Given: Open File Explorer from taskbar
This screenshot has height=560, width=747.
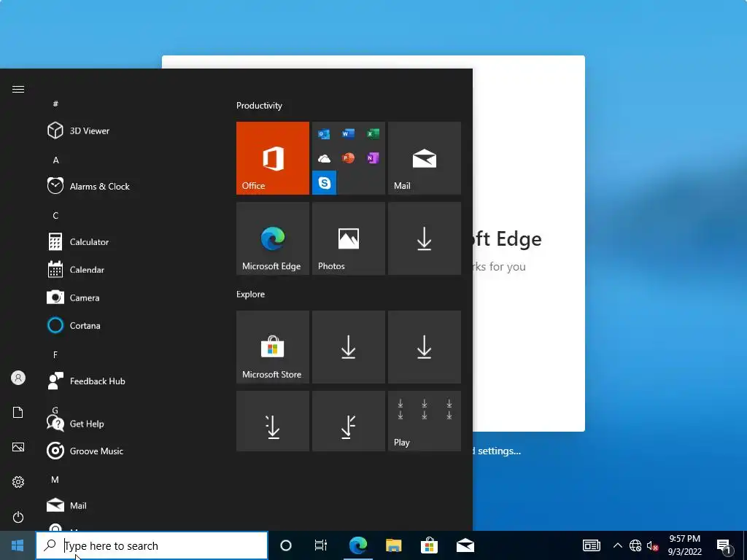Looking at the screenshot, I should (393, 545).
